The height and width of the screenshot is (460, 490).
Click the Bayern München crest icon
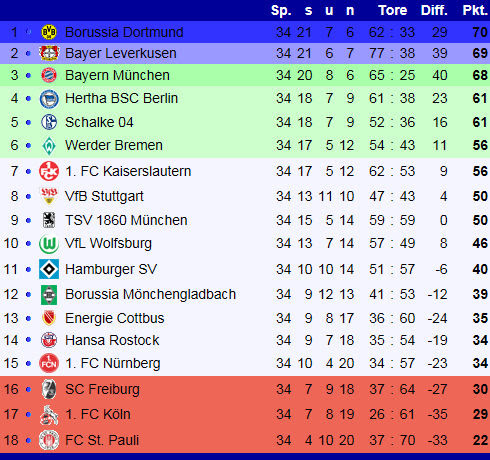pos(49,75)
